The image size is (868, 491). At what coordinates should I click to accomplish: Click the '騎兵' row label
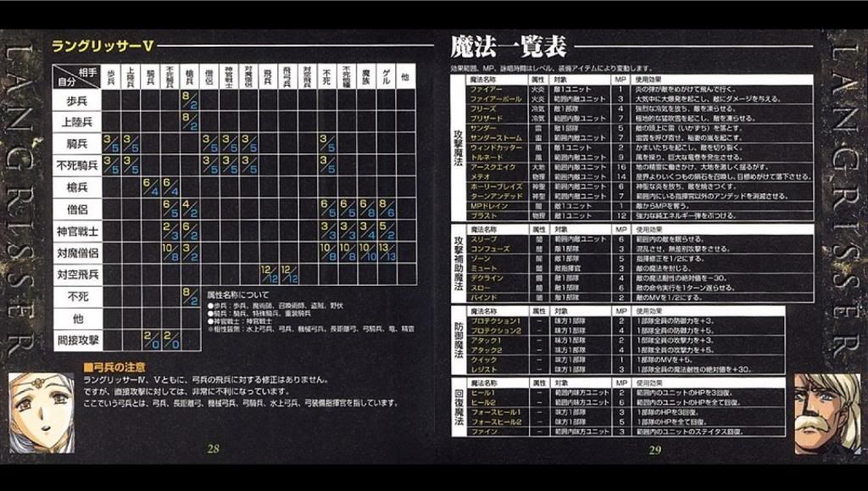[77, 144]
